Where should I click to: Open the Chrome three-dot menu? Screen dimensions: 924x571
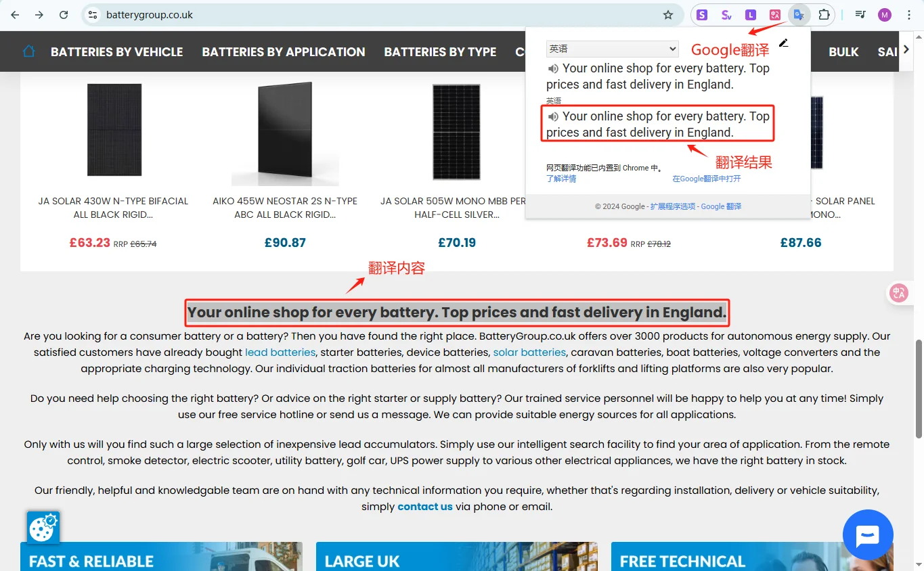pyautogui.click(x=909, y=15)
